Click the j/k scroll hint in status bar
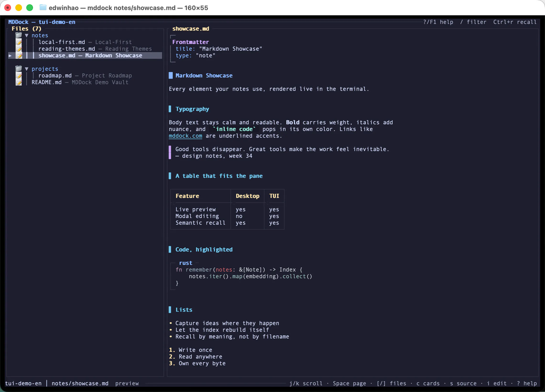Image resolution: width=545 pixels, height=392 pixels. tap(306, 383)
